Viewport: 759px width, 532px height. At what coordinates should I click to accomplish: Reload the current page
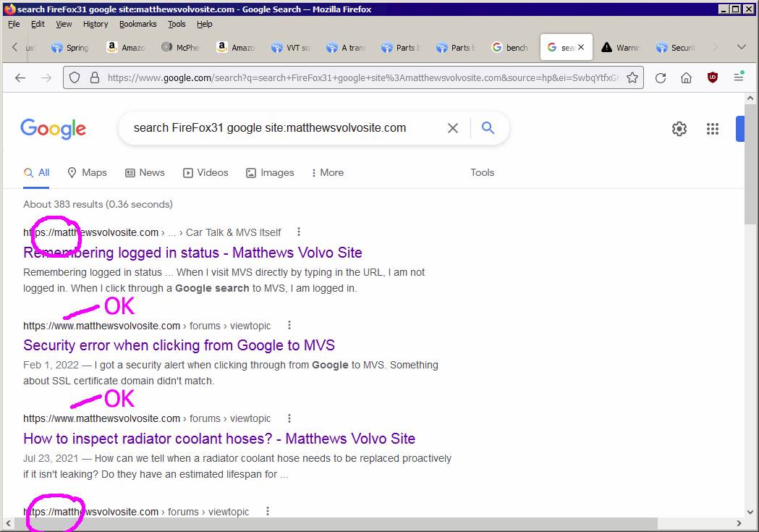[x=661, y=77]
